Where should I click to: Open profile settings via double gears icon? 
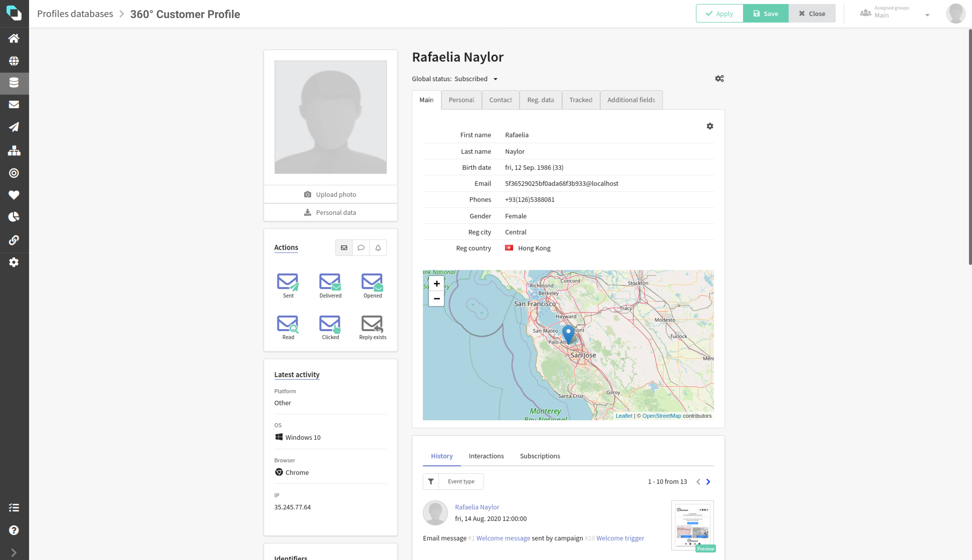[x=719, y=79]
